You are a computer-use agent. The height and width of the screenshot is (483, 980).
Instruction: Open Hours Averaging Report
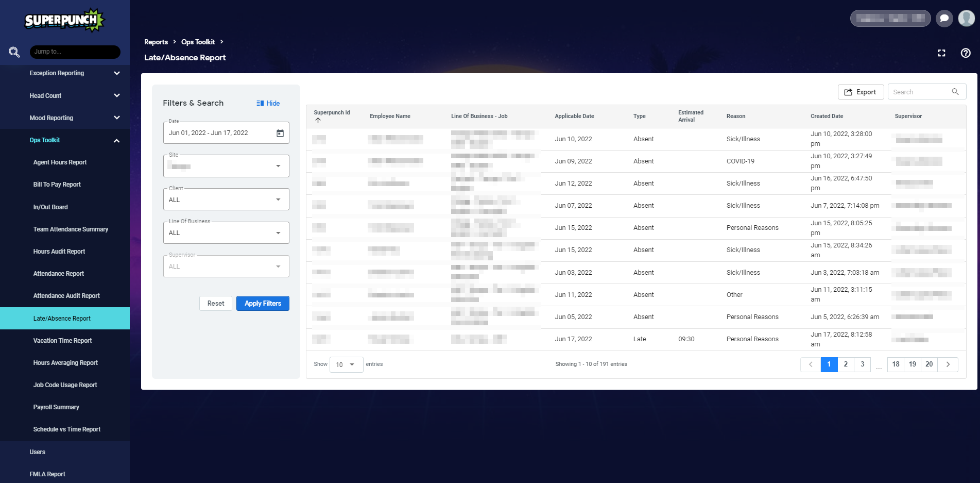(x=65, y=363)
